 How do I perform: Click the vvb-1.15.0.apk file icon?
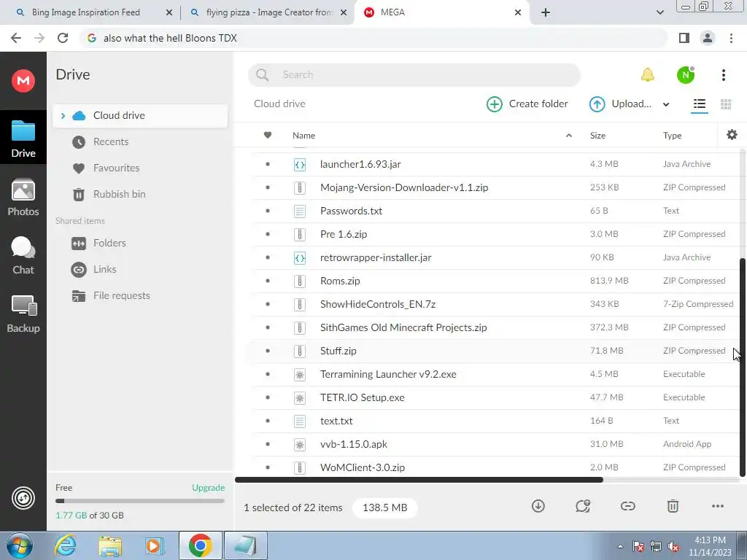(x=300, y=444)
